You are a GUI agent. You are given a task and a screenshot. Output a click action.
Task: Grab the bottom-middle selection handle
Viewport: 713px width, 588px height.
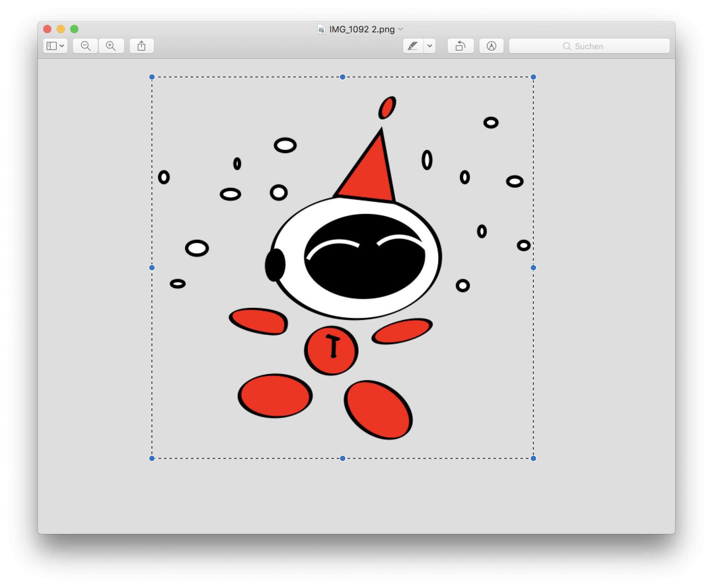pos(343,458)
